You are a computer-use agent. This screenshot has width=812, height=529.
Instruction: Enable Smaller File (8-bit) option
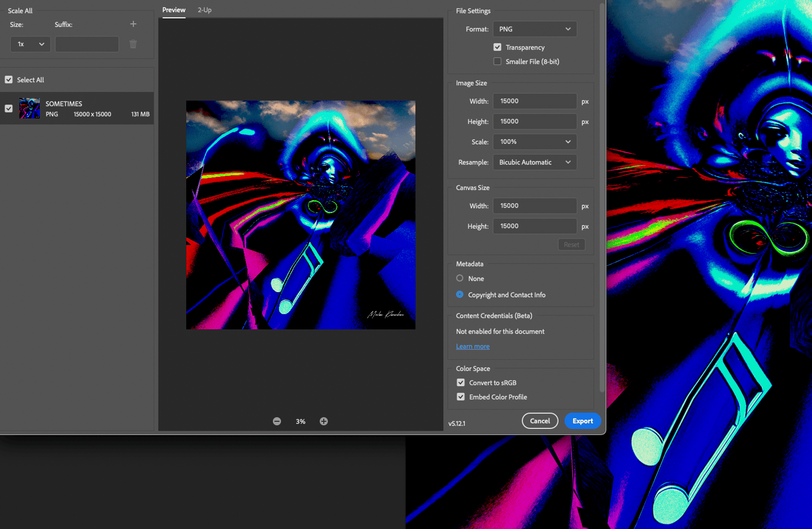497,62
